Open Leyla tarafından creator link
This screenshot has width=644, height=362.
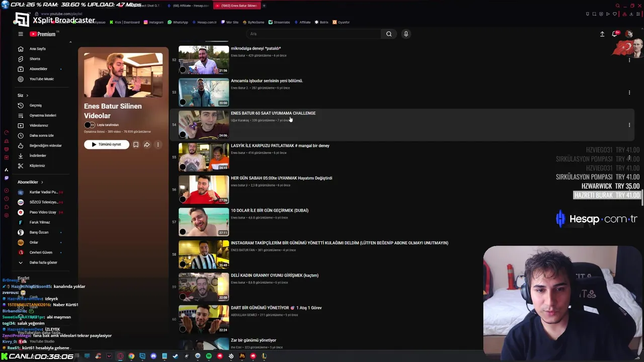pyautogui.click(x=108, y=125)
